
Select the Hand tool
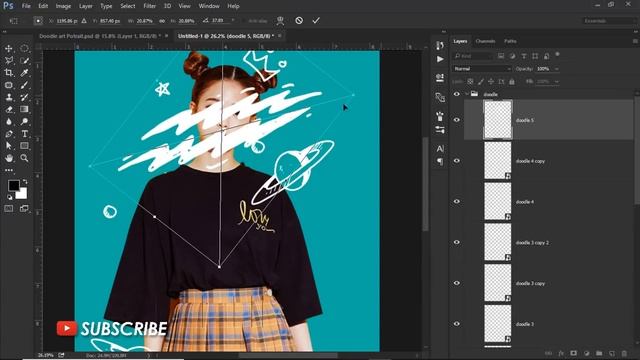pyautogui.click(x=9, y=158)
